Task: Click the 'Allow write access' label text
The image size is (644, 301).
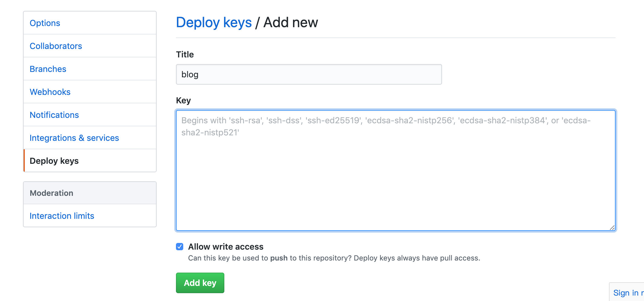Action: point(226,247)
